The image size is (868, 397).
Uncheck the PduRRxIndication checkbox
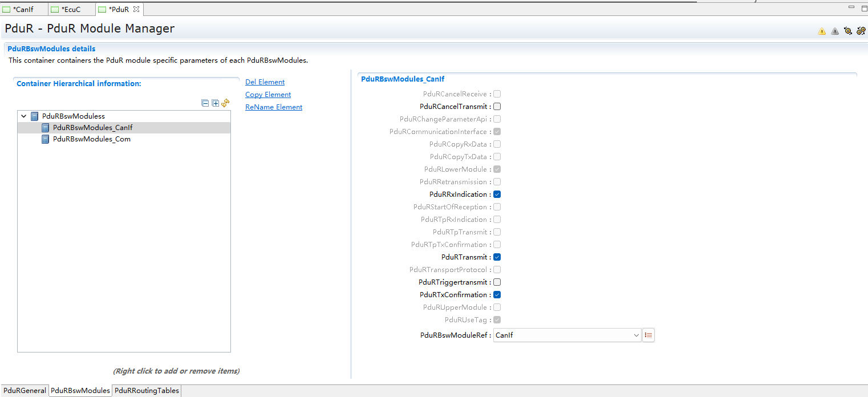click(497, 195)
